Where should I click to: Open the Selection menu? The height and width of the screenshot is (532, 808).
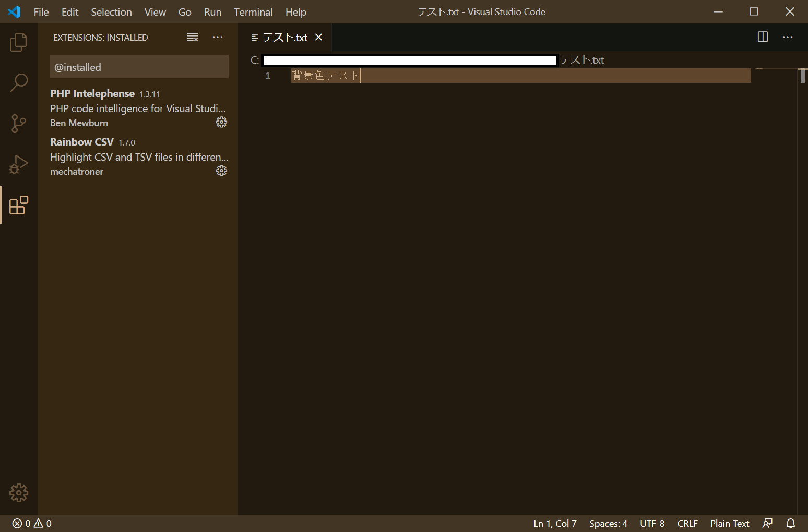pyautogui.click(x=111, y=12)
